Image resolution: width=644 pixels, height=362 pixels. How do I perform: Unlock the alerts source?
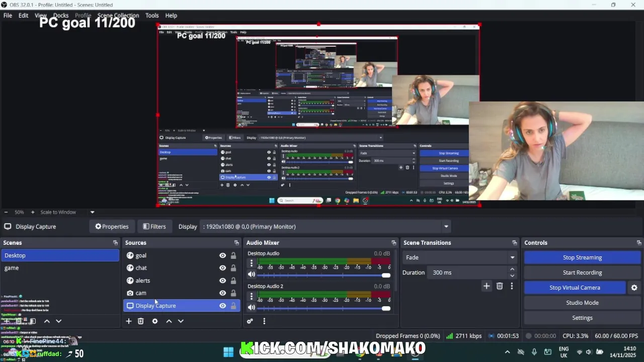[x=233, y=281]
